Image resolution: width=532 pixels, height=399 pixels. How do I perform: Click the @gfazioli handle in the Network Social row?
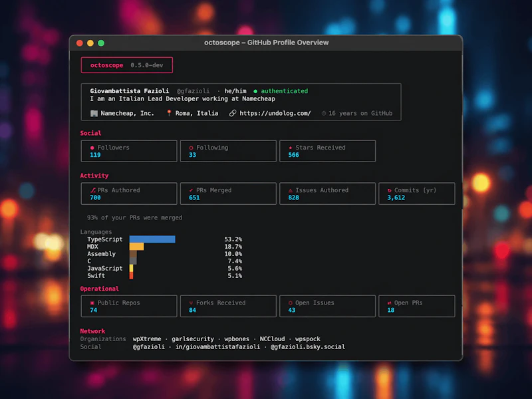(148, 346)
